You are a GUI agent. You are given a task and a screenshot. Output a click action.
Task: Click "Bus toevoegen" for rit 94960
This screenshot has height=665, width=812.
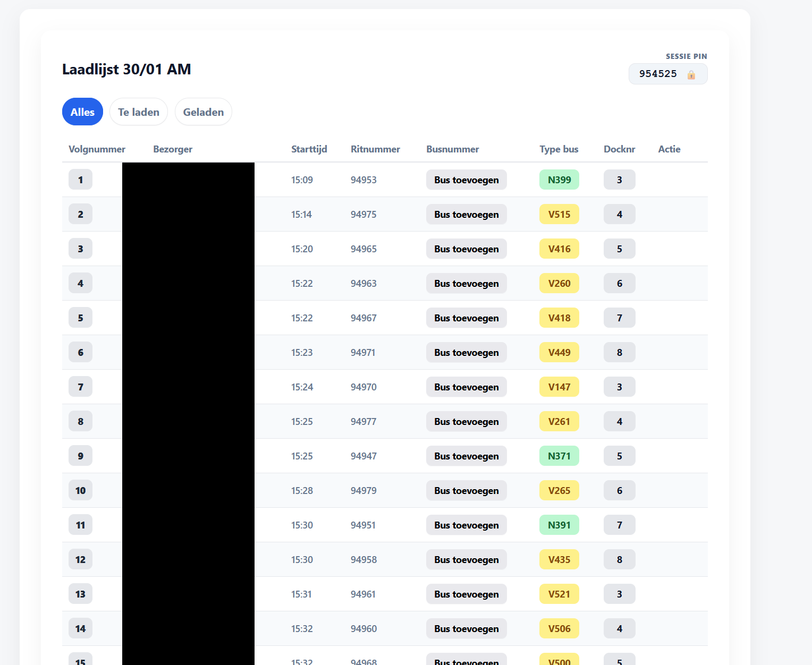pyautogui.click(x=466, y=628)
